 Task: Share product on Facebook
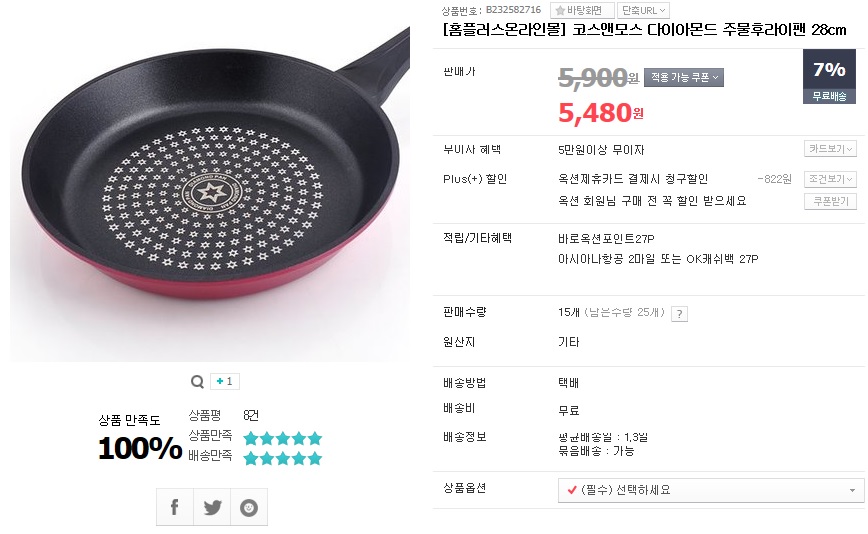point(174,507)
